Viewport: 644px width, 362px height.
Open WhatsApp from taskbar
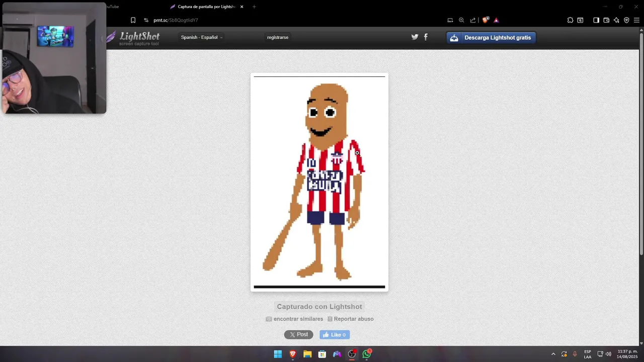click(367, 354)
